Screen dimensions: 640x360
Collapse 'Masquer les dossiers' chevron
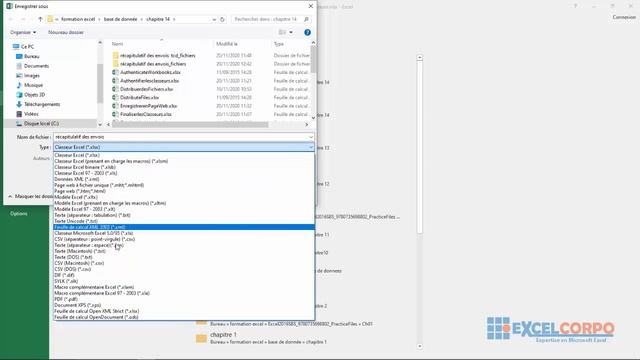(x=10, y=197)
